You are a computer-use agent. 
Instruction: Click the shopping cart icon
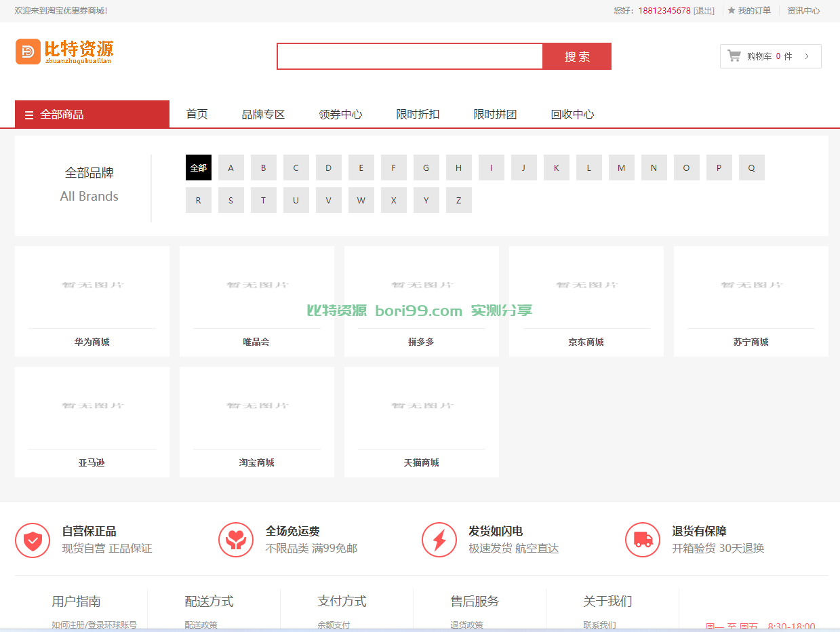point(734,56)
